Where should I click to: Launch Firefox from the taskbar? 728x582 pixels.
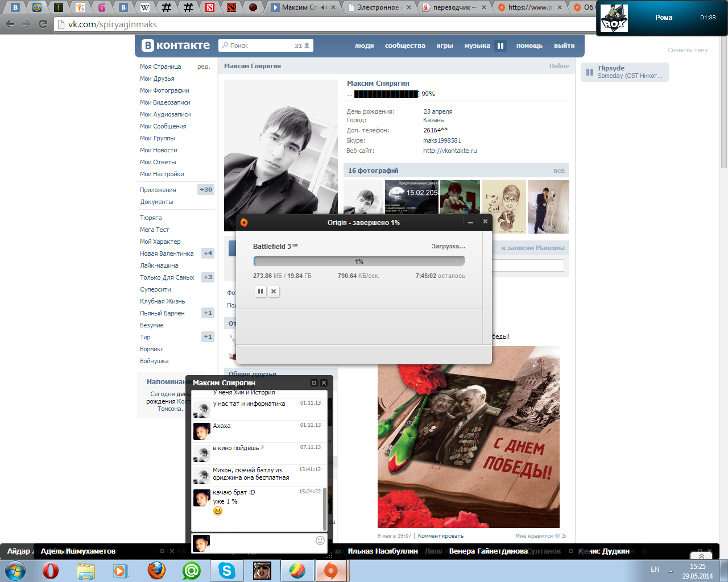pos(156,571)
